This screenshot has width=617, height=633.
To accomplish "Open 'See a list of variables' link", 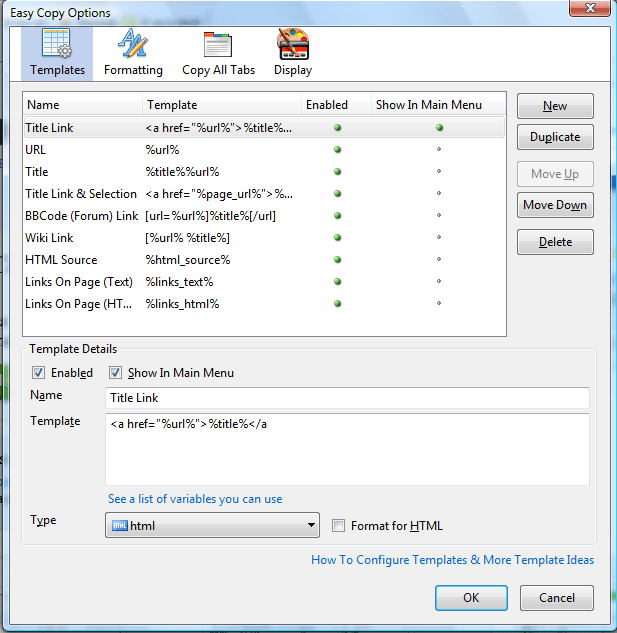I will click(195, 499).
